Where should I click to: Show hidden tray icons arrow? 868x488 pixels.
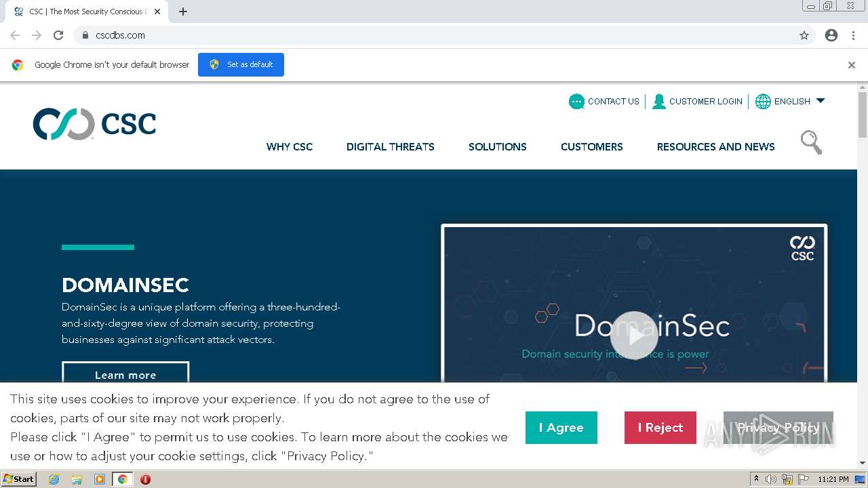coord(756,479)
